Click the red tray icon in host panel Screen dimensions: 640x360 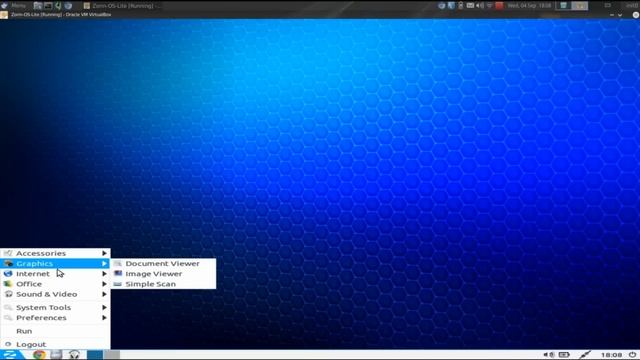click(499, 6)
